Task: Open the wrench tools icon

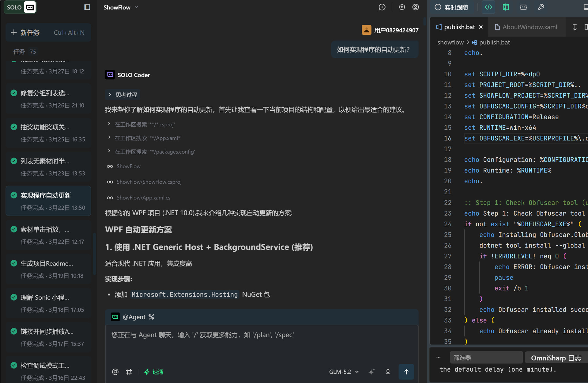Action: pyautogui.click(x=541, y=7)
